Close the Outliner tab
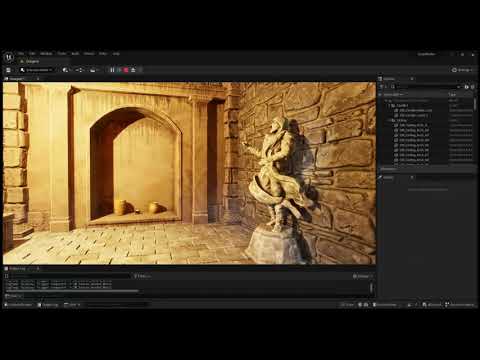Image resolution: width=480 pixels, height=360 pixels. pos(412,79)
